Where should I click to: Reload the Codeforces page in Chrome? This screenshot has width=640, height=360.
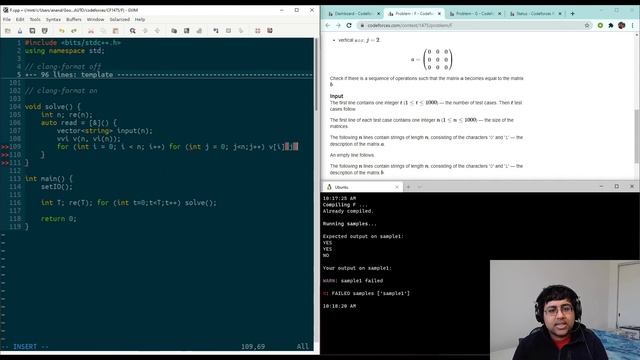click(x=349, y=25)
